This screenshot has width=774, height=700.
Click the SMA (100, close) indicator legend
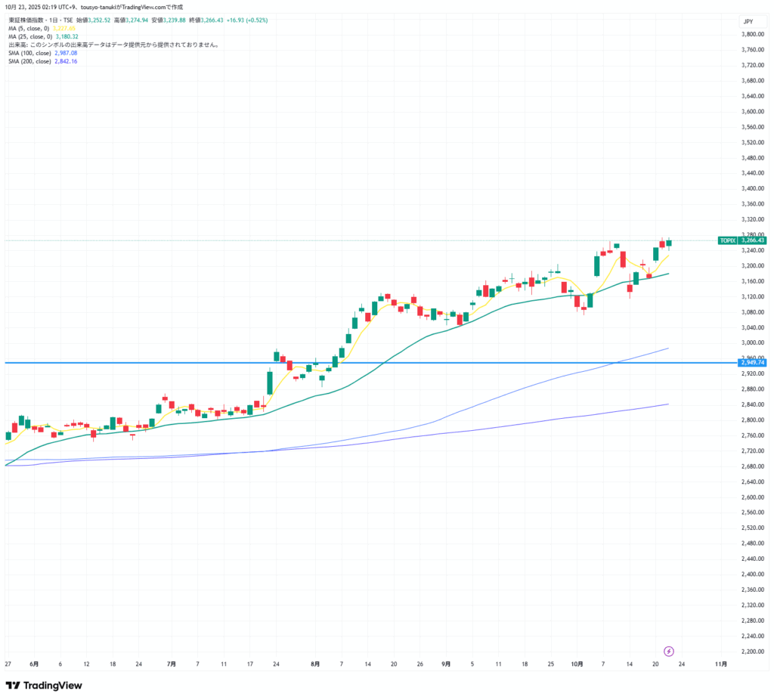pyautogui.click(x=30, y=53)
